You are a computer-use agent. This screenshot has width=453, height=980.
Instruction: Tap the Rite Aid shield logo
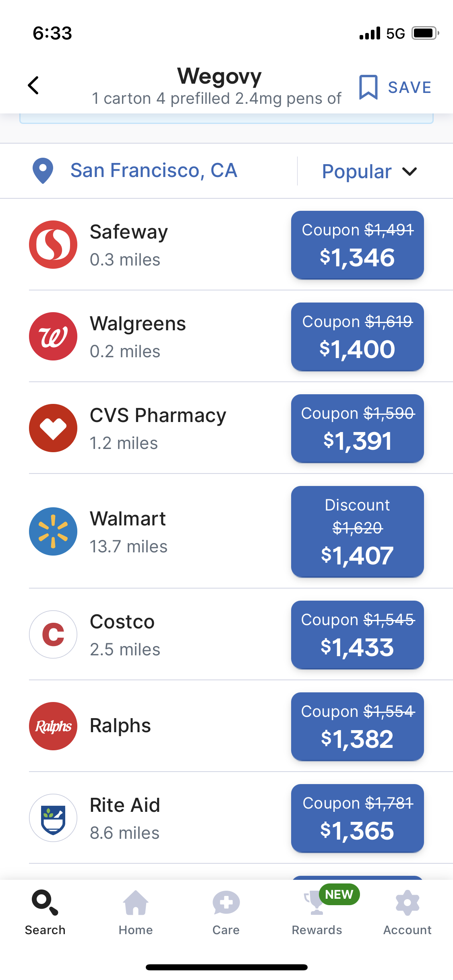click(53, 818)
